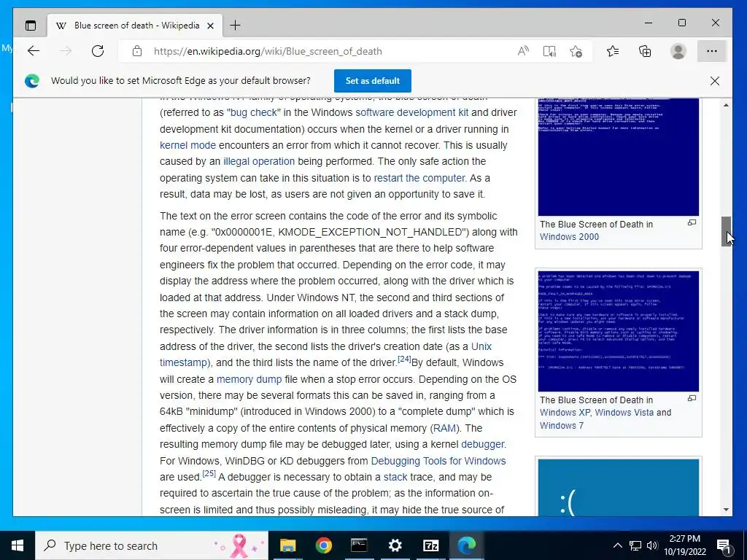Open the Favorites list
The image size is (747, 560).
click(x=613, y=51)
